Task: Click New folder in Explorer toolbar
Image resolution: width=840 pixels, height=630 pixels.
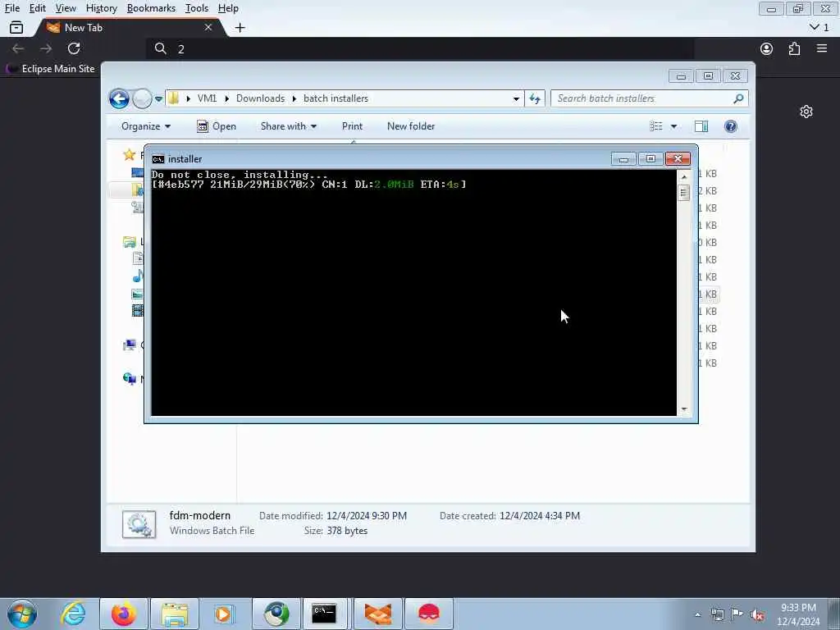Action: (411, 126)
